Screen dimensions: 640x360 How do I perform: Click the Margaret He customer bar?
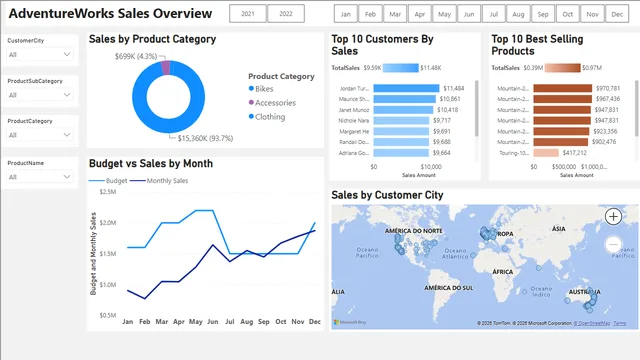click(x=401, y=131)
